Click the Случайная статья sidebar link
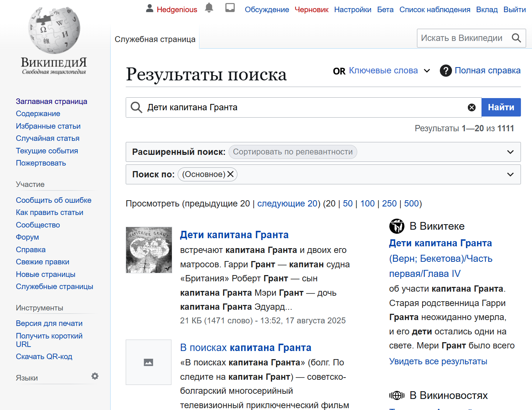Viewport: 532px width, 410px height. [x=48, y=138]
